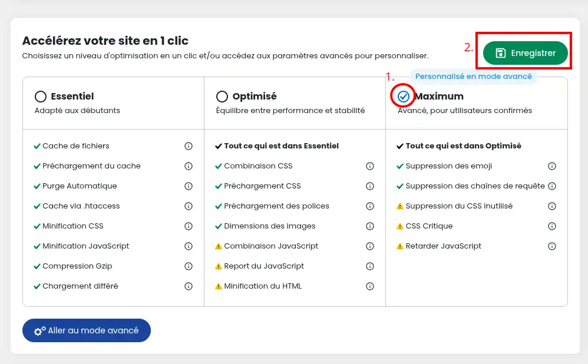Viewport: 588px width, 364px height.
Task: Click 'Chargement différé' label
Action: point(80,286)
